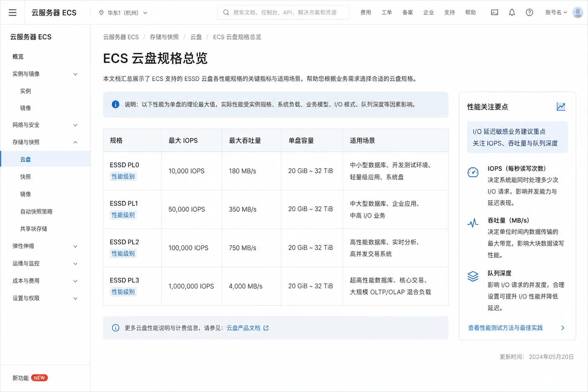
Task: Click the 队列深度 layers icon
Action: tap(473, 276)
